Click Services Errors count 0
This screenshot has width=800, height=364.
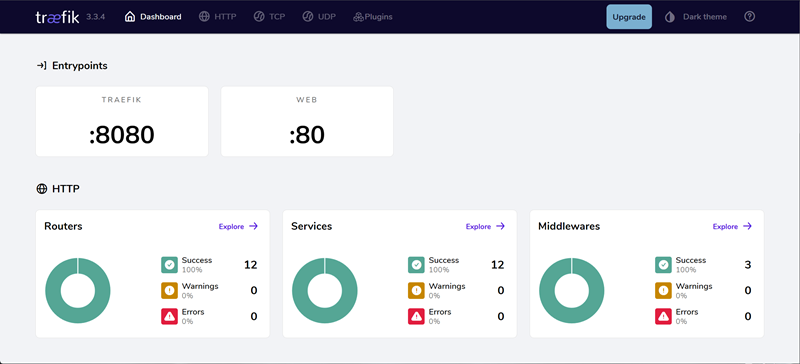pos(501,317)
